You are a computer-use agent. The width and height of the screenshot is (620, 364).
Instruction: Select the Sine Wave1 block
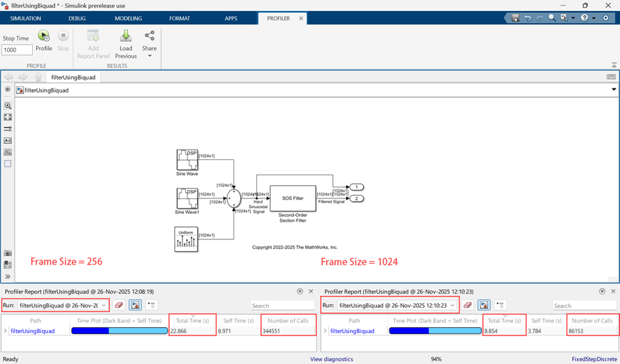click(x=187, y=198)
